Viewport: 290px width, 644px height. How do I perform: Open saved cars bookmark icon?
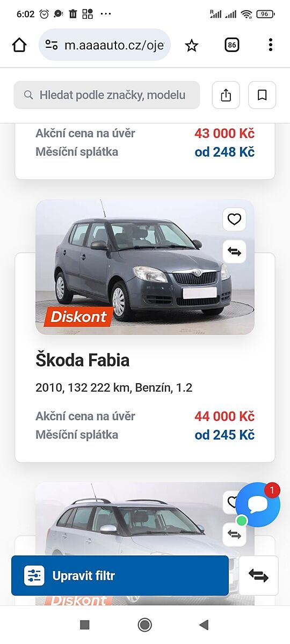click(262, 95)
